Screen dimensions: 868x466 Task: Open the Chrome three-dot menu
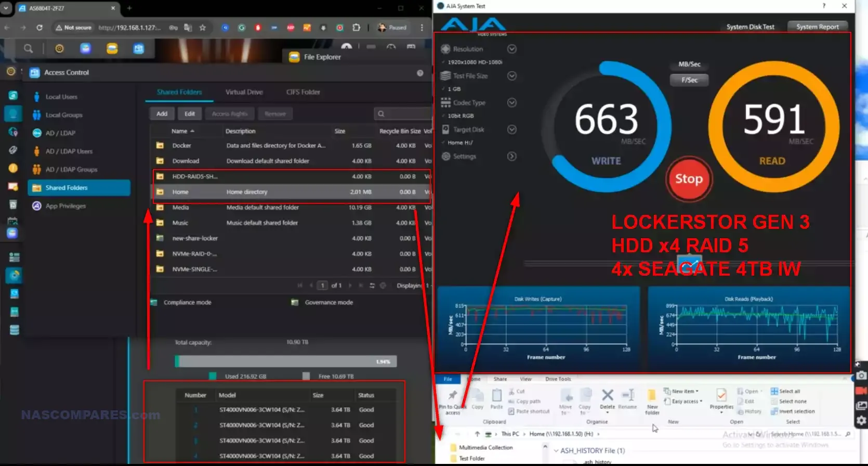point(422,28)
